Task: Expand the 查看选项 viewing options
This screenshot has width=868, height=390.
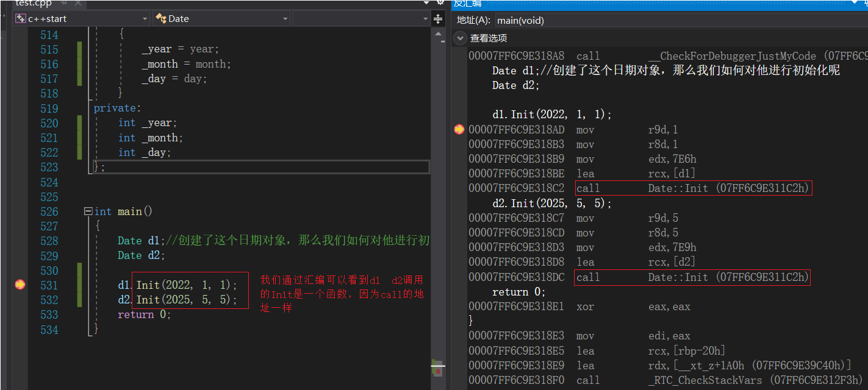Action: [460, 38]
